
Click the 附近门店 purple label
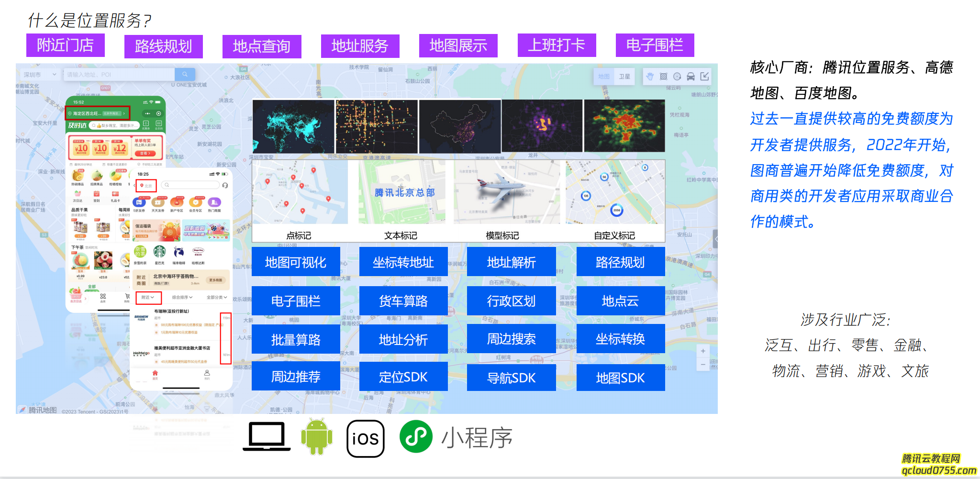tap(66, 45)
